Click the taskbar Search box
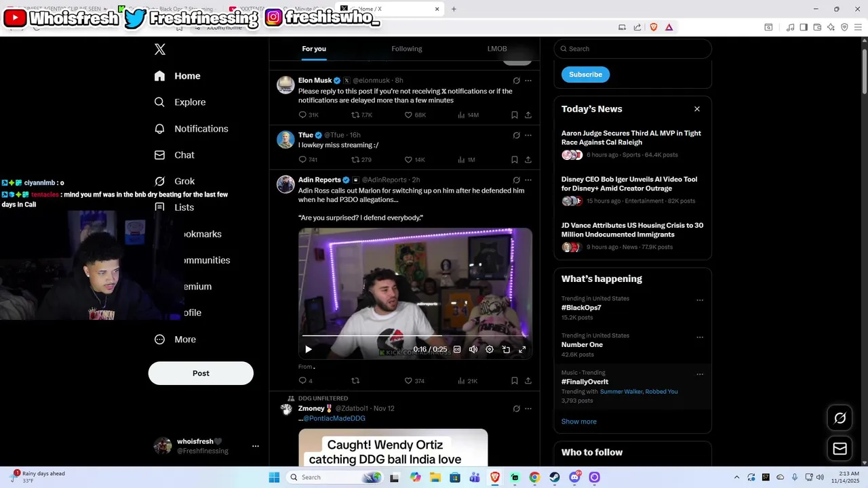Image resolution: width=868 pixels, height=488 pixels. [x=335, y=477]
